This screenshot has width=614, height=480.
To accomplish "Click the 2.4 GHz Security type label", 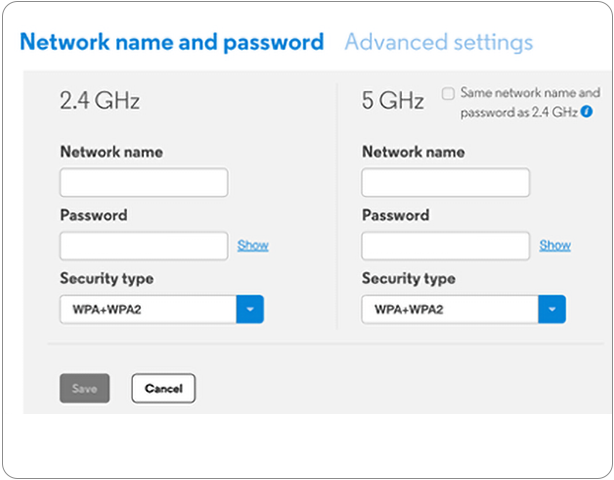I will click(x=107, y=278).
